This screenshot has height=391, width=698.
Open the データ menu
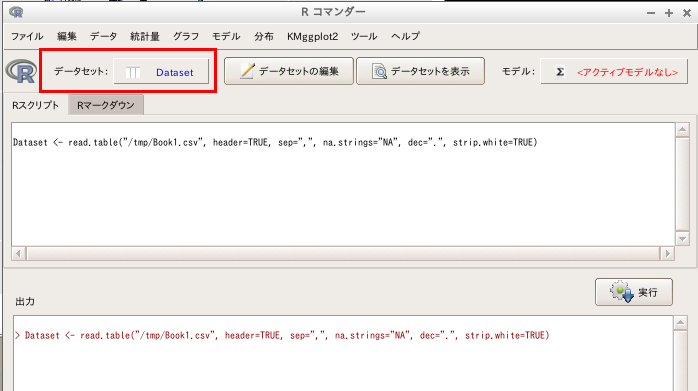[x=103, y=36]
